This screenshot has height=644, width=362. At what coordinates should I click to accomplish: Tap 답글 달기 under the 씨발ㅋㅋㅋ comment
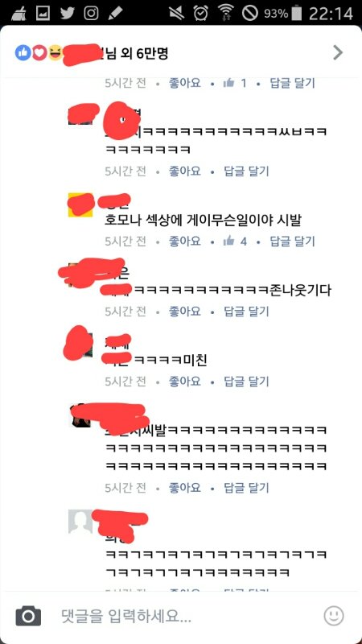(x=246, y=488)
